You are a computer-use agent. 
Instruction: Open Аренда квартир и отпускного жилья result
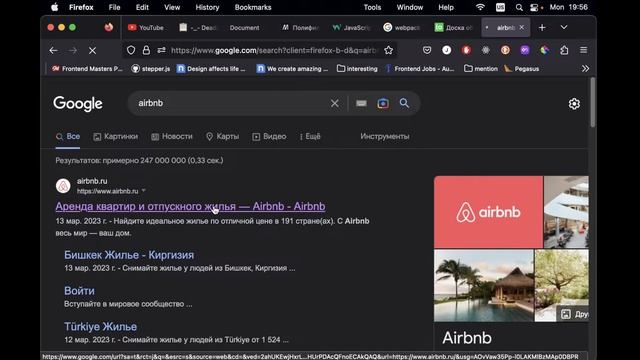(x=190, y=207)
